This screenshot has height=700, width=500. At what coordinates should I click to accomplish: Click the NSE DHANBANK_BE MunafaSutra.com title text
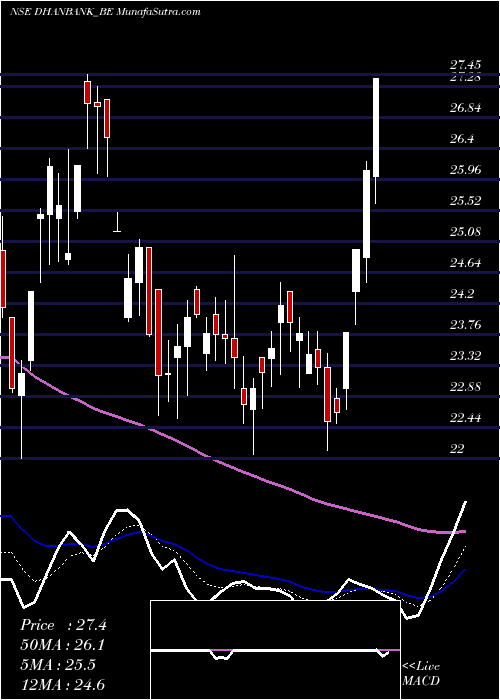coord(104,12)
